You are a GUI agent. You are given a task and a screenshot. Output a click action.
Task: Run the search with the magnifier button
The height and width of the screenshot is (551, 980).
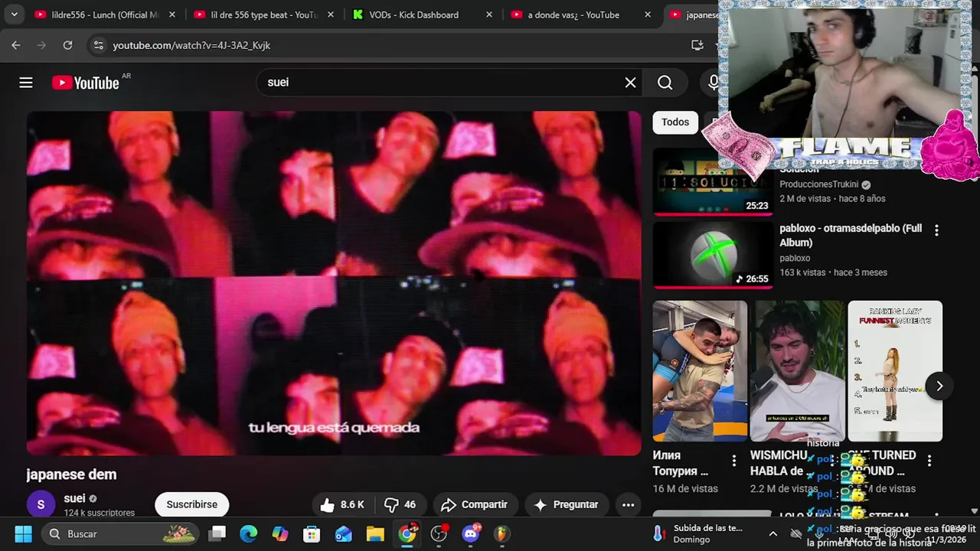(x=665, y=83)
